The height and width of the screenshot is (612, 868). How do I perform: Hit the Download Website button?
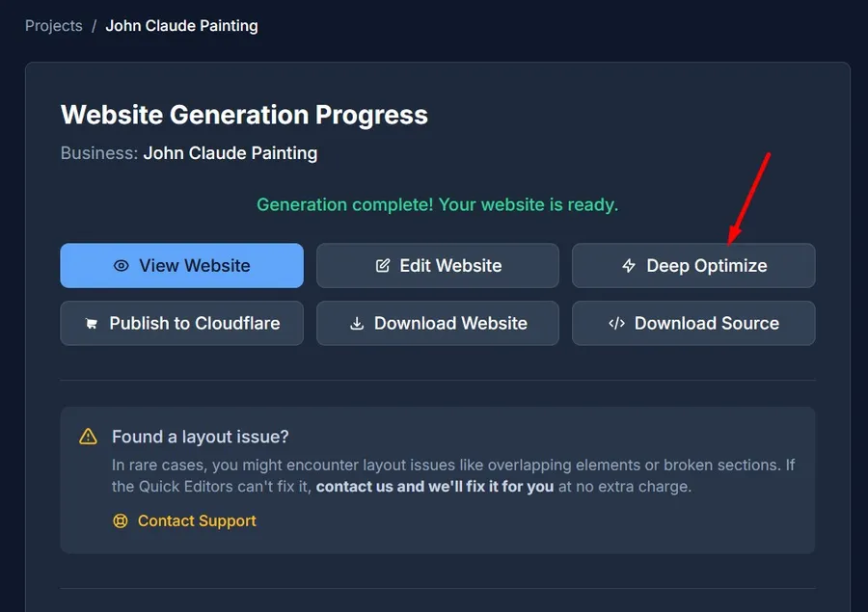tap(438, 324)
